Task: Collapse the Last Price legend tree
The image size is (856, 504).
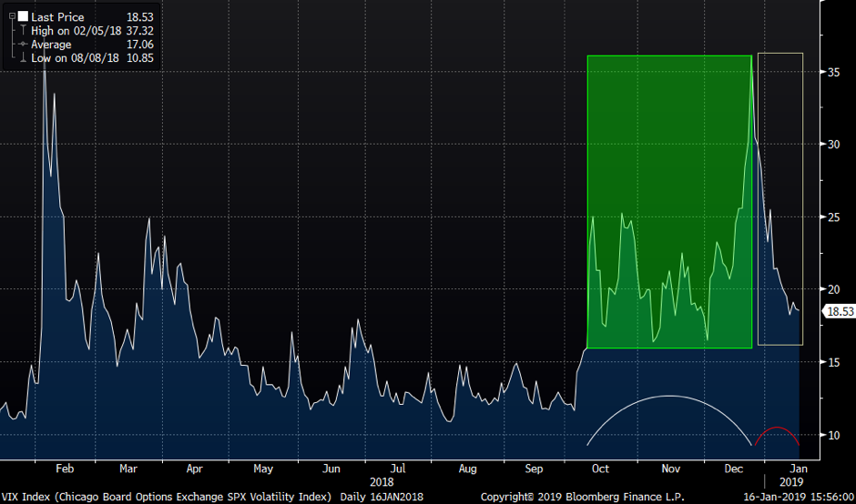Action: click(x=12, y=17)
